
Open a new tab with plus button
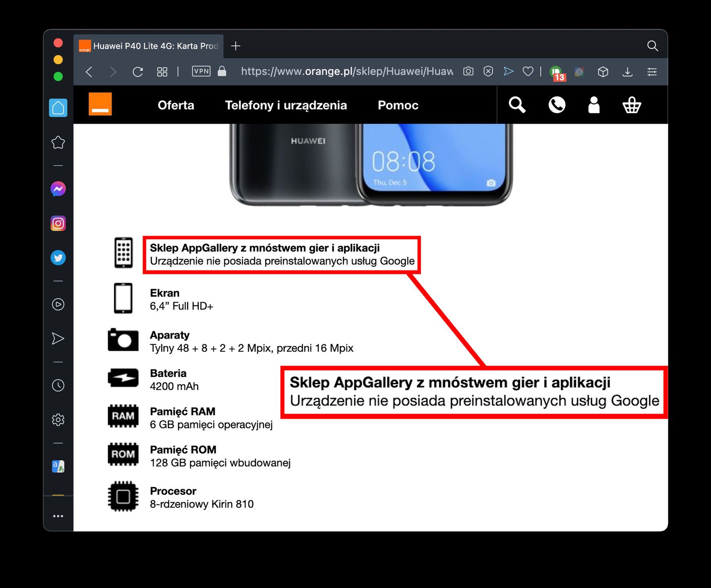coord(236,46)
